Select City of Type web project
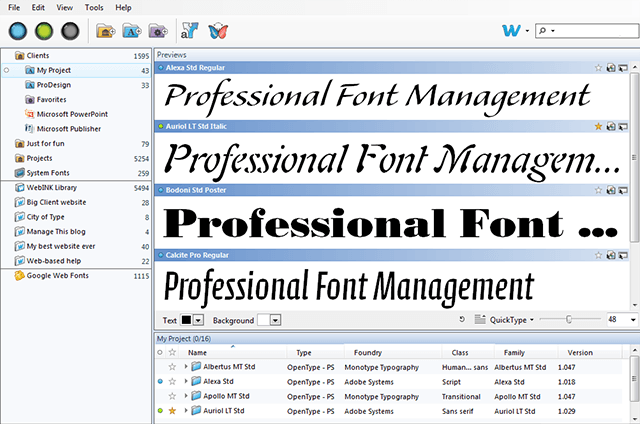The image size is (640, 424). [76, 217]
